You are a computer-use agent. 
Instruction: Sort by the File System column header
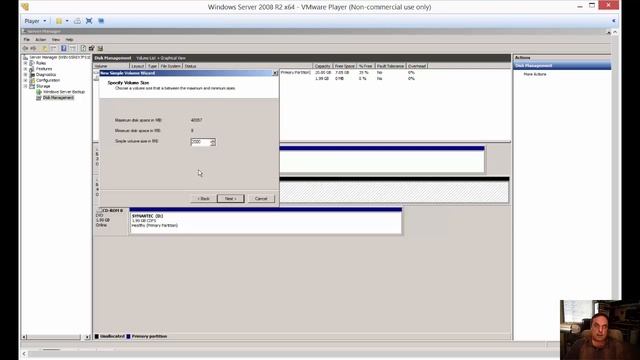[x=171, y=66]
